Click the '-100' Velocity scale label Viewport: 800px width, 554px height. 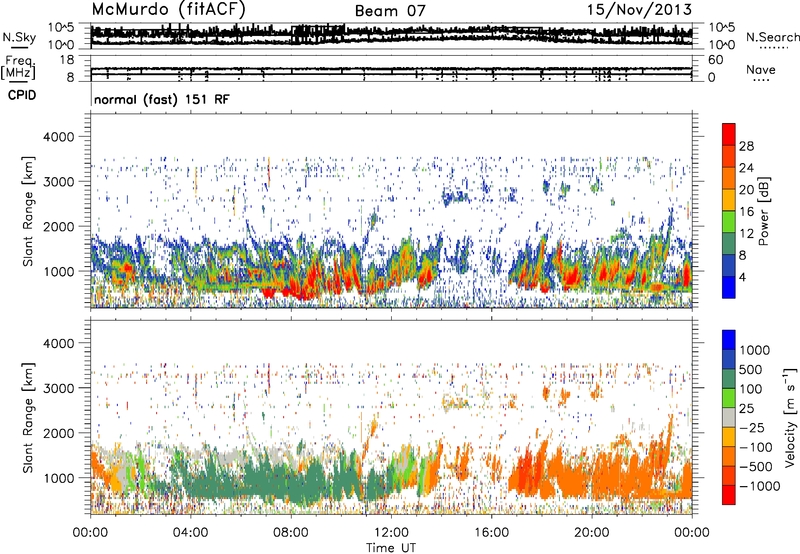(756, 447)
